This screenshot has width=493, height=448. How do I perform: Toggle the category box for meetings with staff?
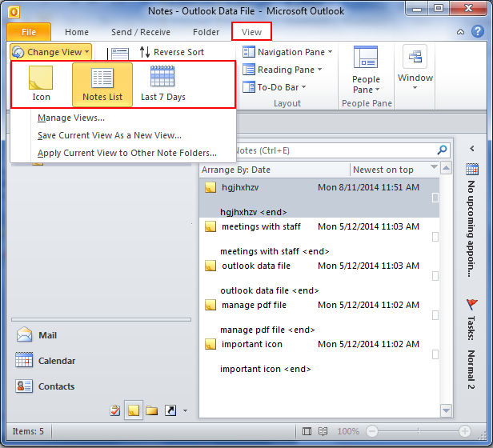point(435,237)
